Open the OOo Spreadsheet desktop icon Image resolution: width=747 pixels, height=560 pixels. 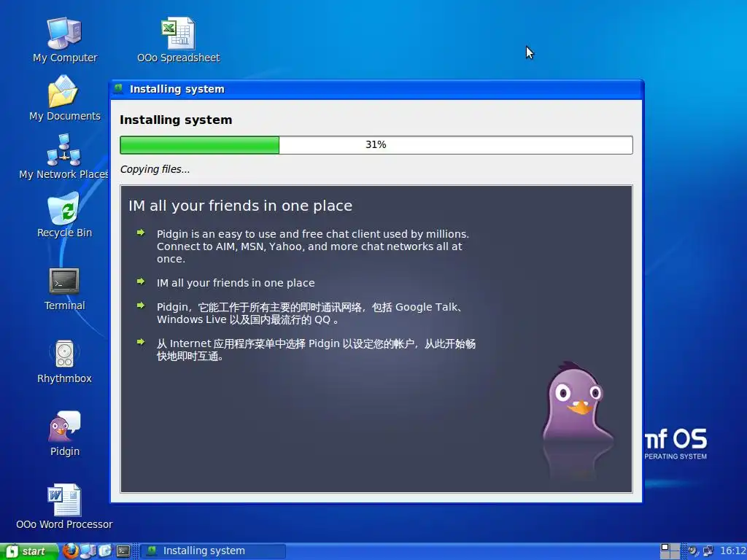click(178, 39)
